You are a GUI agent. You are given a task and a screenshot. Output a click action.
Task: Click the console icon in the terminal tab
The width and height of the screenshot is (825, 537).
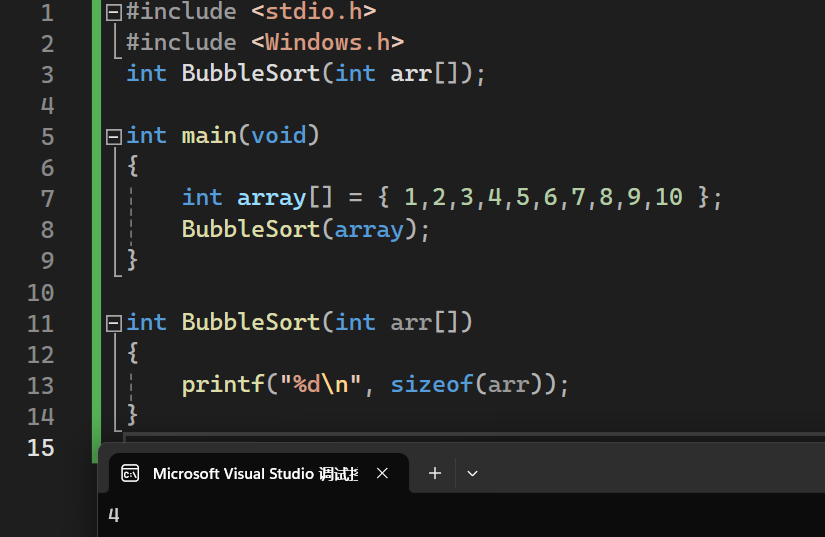coord(130,473)
